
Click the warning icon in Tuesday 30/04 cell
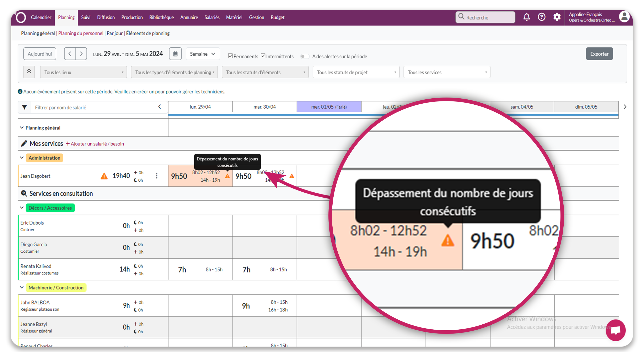[291, 176]
